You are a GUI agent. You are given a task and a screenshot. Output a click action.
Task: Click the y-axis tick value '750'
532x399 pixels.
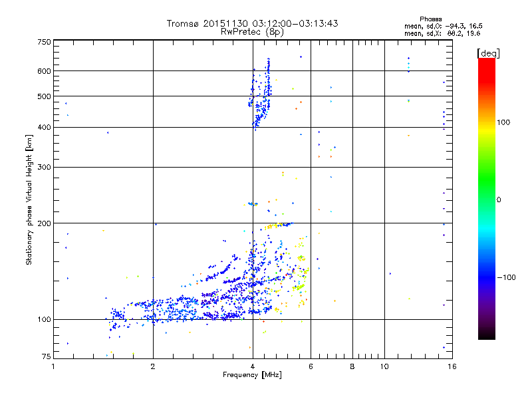click(45, 42)
